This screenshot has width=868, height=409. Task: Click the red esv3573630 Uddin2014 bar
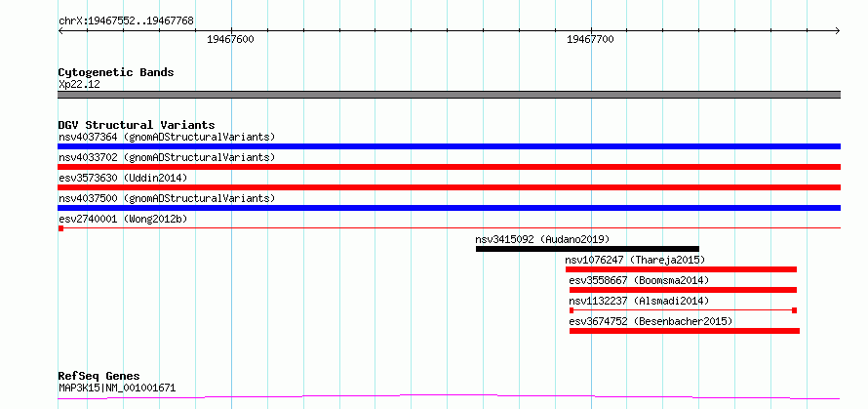(x=449, y=187)
